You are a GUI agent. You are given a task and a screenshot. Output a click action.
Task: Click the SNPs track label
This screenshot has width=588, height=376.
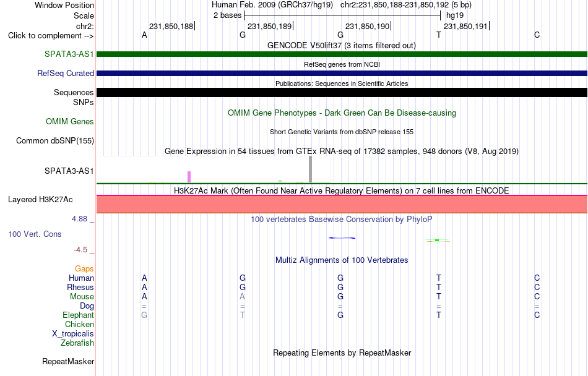(x=84, y=102)
